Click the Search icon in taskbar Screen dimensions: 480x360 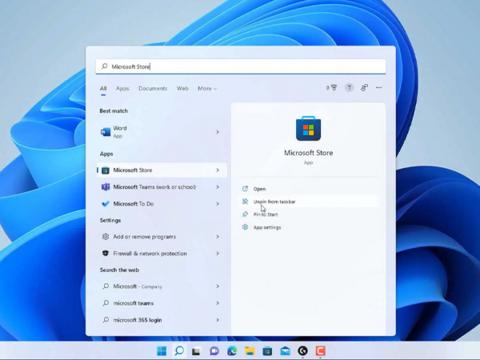pyautogui.click(x=179, y=351)
